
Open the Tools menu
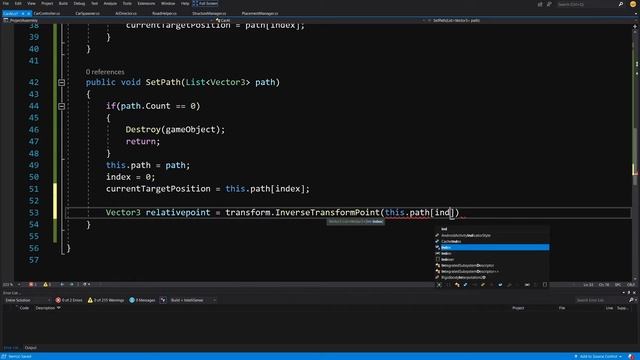127,3
